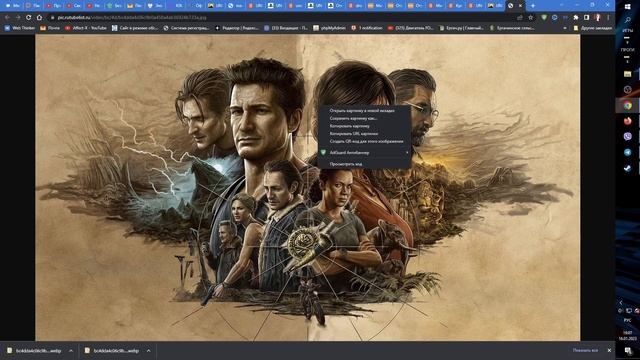This screenshot has width=640, height=360.
Task: Open the 'phpMyAdmin' bookmark
Action: click(329, 28)
